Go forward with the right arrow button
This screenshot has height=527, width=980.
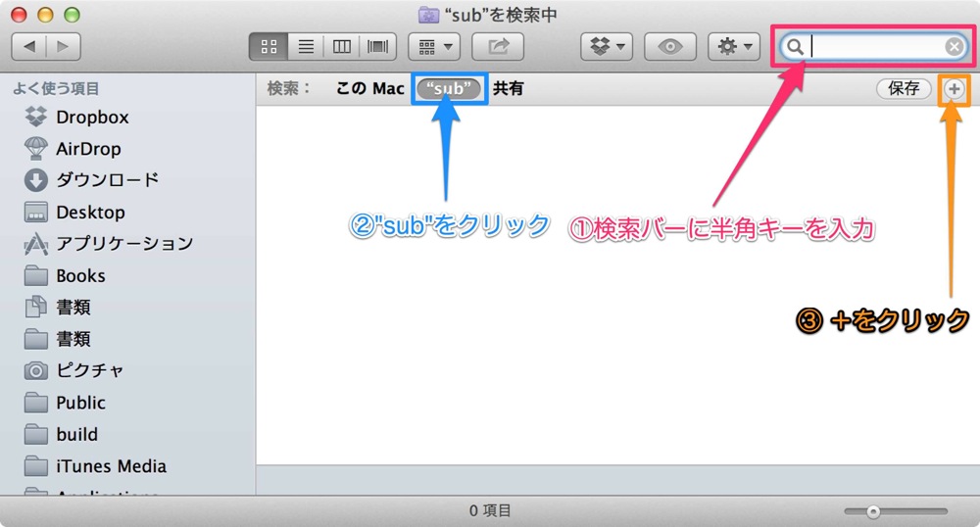pos(63,46)
